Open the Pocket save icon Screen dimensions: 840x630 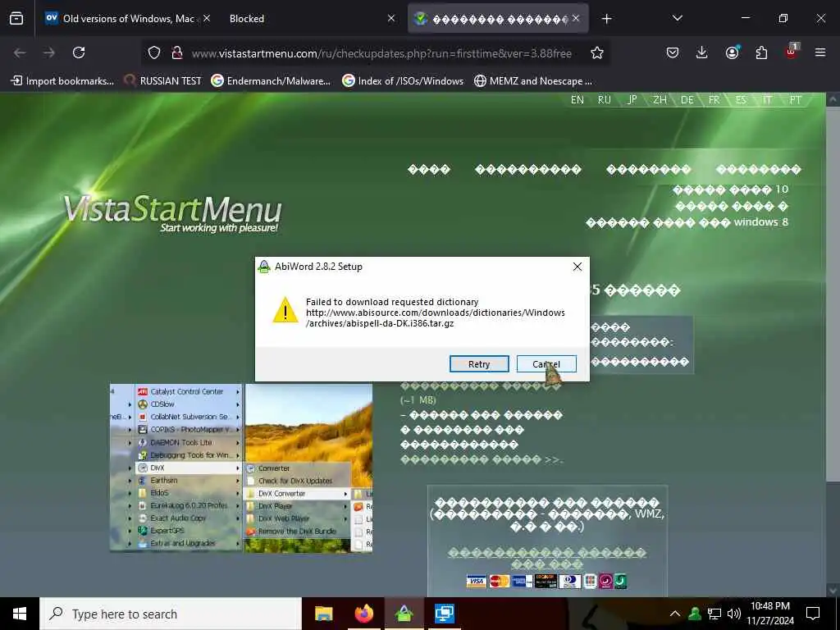pyautogui.click(x=673, y=52)
